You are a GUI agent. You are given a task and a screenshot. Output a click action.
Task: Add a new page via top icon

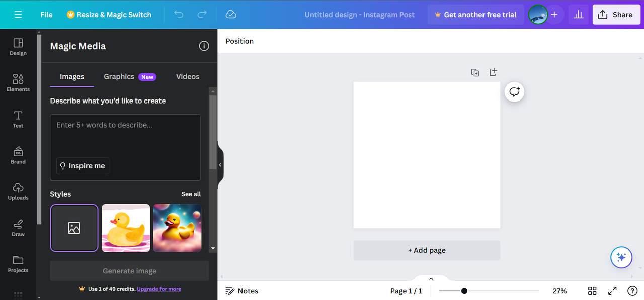click(x=493, y=73)
